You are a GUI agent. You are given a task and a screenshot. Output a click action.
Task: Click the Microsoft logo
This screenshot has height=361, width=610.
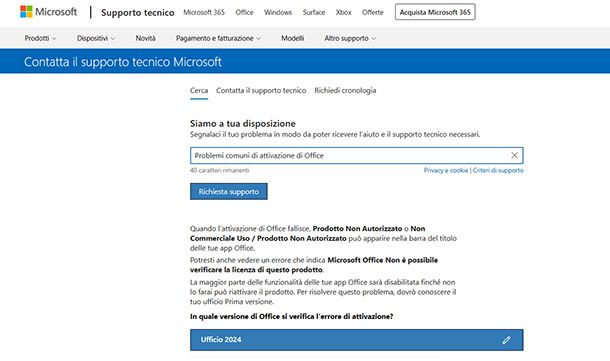point(49,12)
